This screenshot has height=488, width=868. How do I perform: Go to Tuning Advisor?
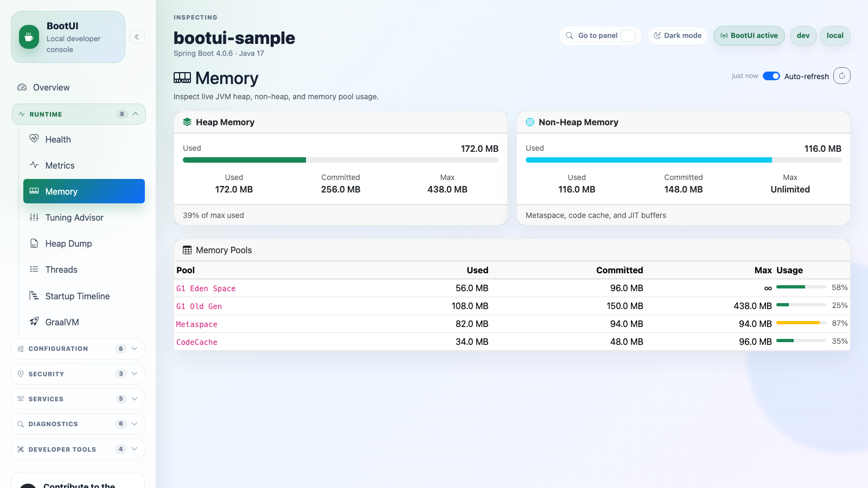(x=84, y=217)
